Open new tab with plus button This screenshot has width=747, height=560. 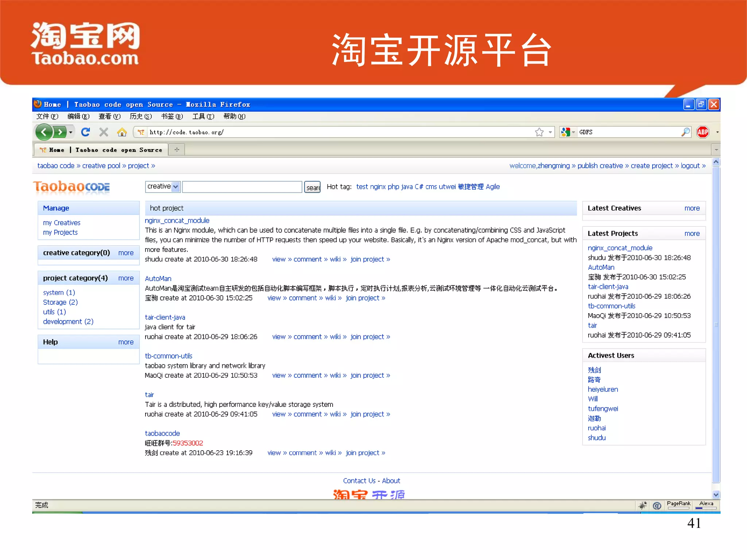[x=177, y=149]
